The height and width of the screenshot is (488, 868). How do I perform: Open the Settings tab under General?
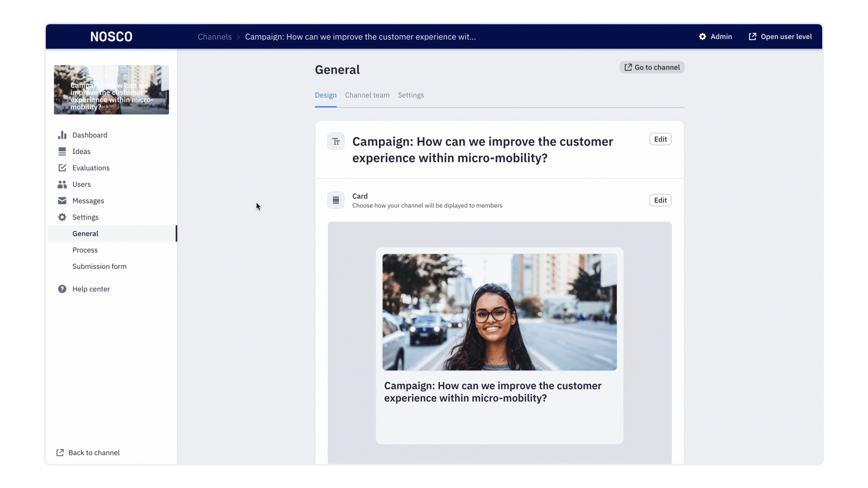[411, 95]
